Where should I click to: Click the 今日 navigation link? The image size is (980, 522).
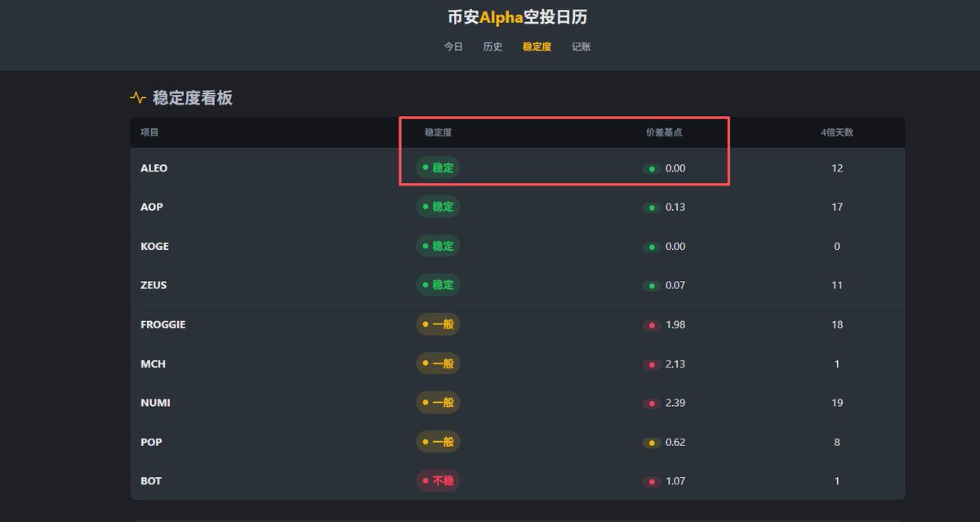(453, 47)
